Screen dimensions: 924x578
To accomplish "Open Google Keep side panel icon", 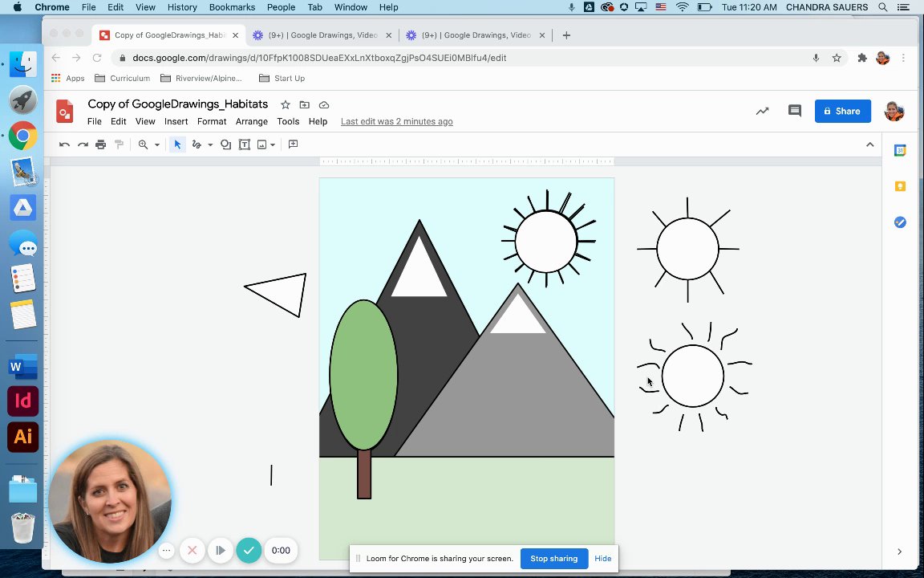I will (x=900, y=186).
